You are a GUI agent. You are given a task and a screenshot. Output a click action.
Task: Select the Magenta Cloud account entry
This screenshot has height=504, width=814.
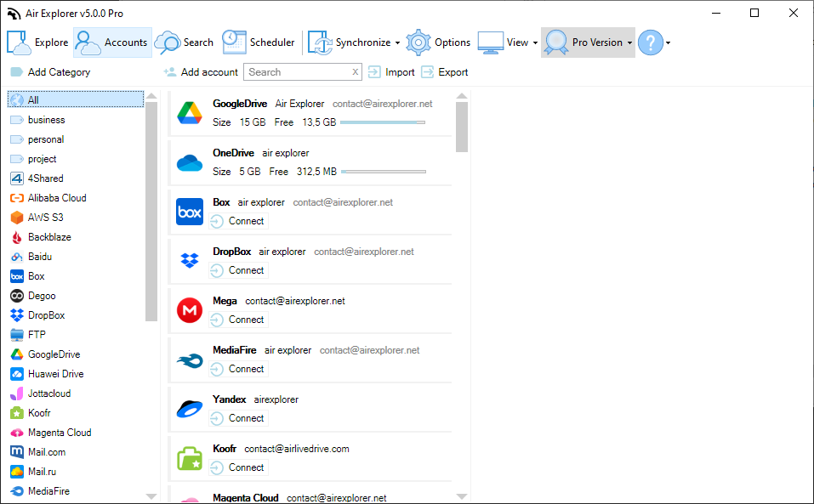[x=310, y=496]
